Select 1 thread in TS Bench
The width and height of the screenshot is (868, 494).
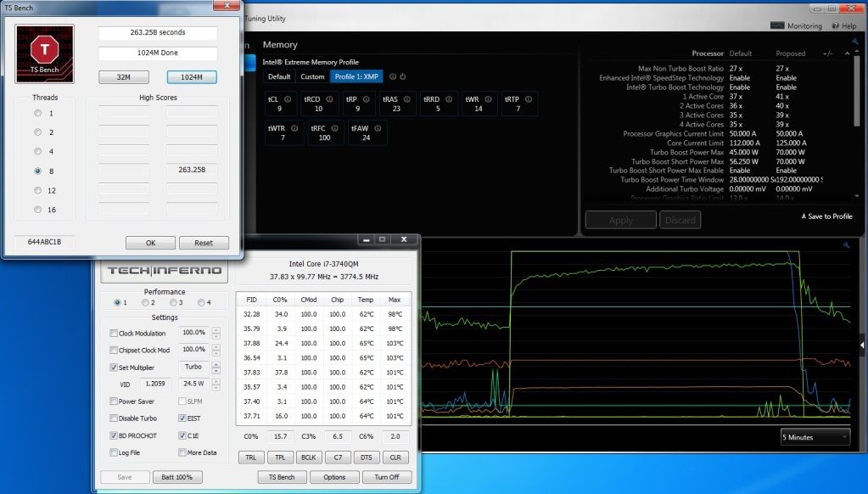(x=37, y=113)
